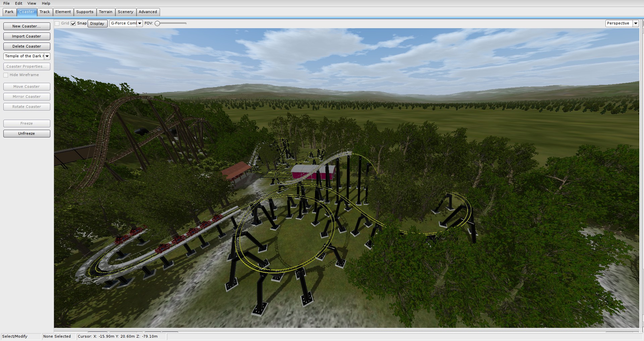Switch to the Track tab

tap(45, 12)
